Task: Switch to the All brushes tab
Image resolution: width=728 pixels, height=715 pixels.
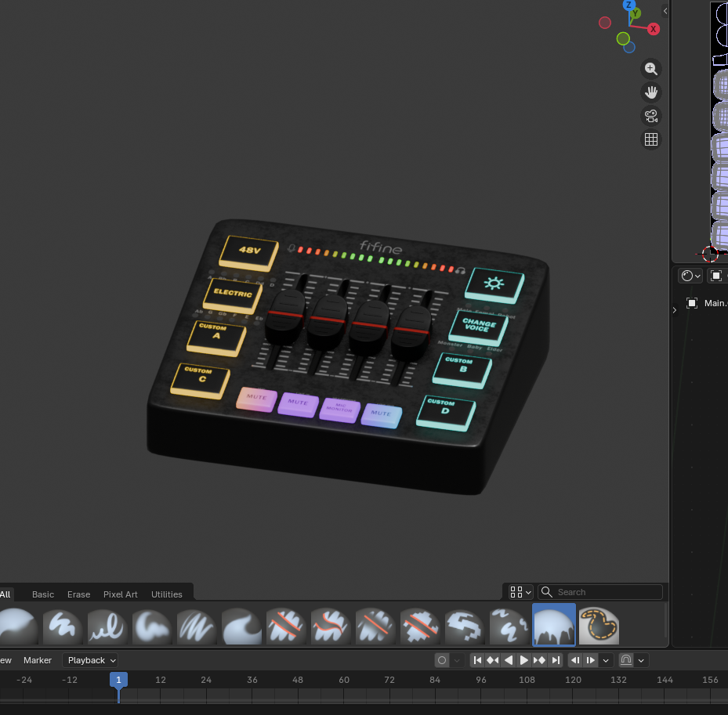Action: coord(5,594)
